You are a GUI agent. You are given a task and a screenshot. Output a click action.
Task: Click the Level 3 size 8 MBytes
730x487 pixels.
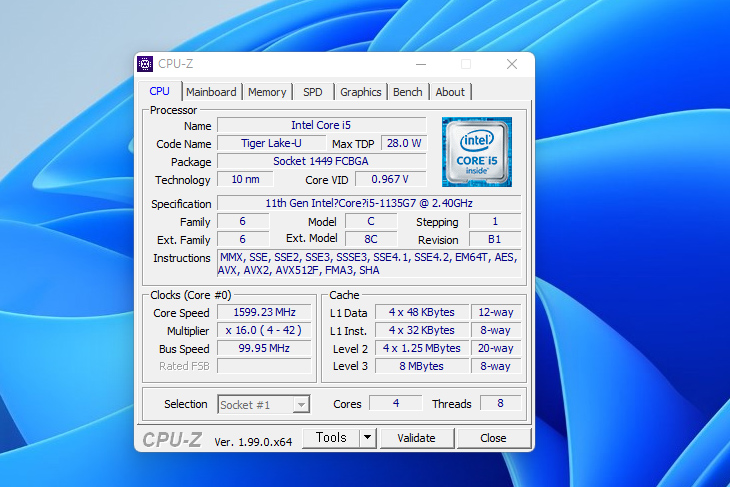(422, 366)
